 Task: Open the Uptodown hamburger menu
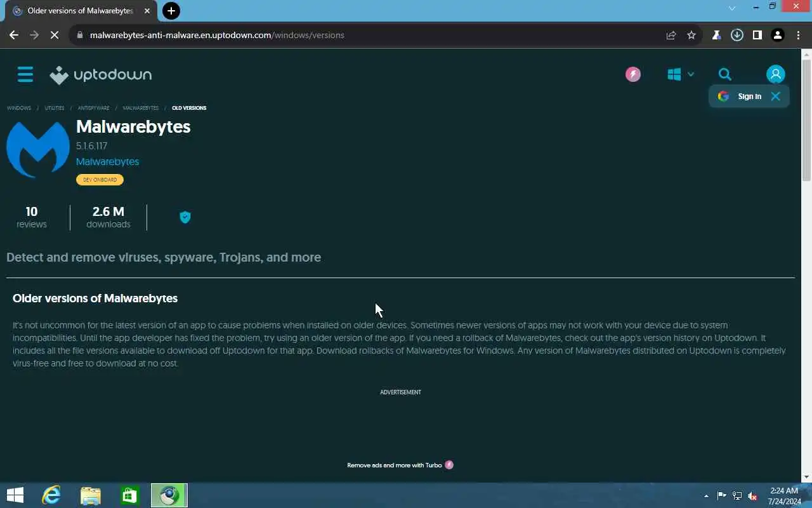click(x=25, y=74)
